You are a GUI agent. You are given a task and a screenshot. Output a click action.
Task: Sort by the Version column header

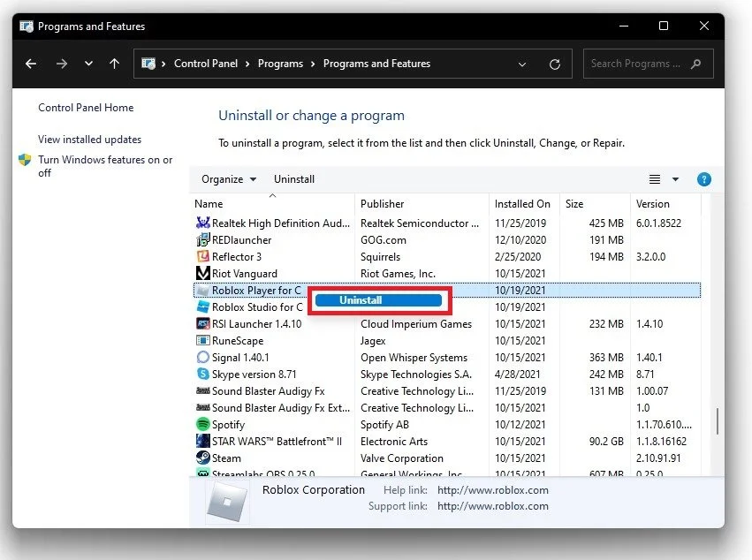click(x=665, y=204)
